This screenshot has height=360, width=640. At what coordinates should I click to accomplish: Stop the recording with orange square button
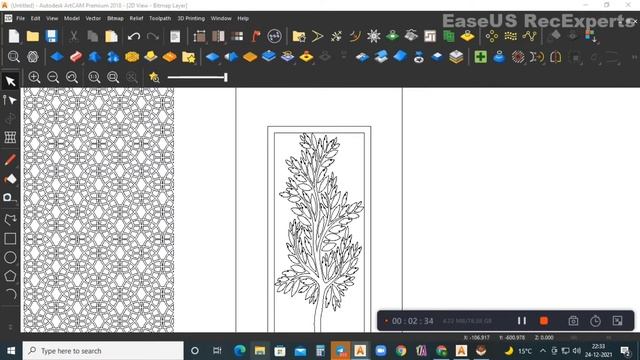(544, 321)
